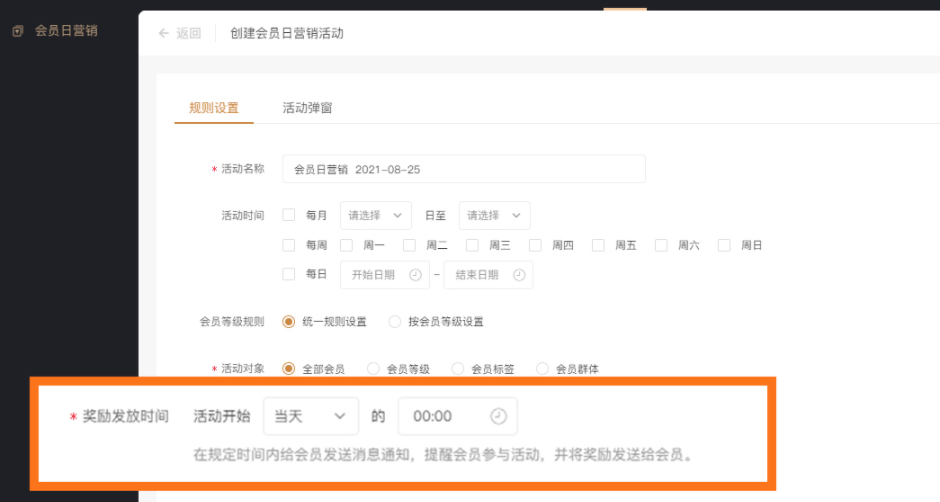Check the 周日 checkbox
The height and width of the screenshot is (502, 940).
724,245
